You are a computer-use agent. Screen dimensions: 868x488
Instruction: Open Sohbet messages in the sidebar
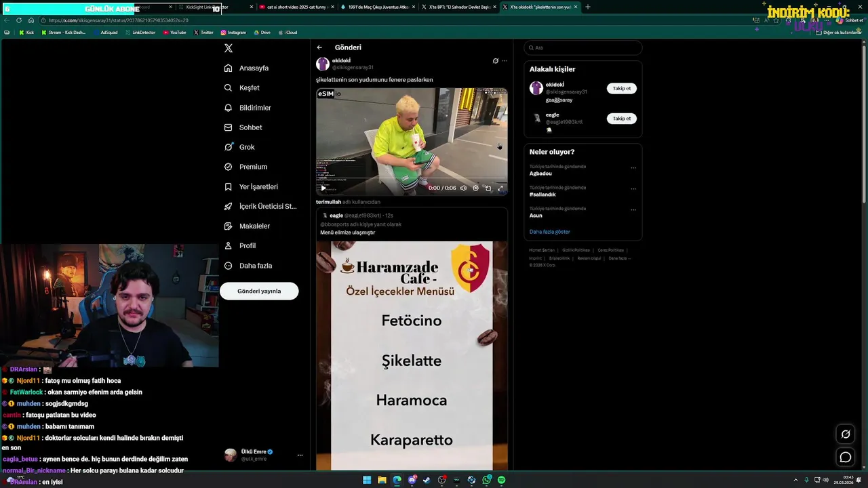point(243,127)
